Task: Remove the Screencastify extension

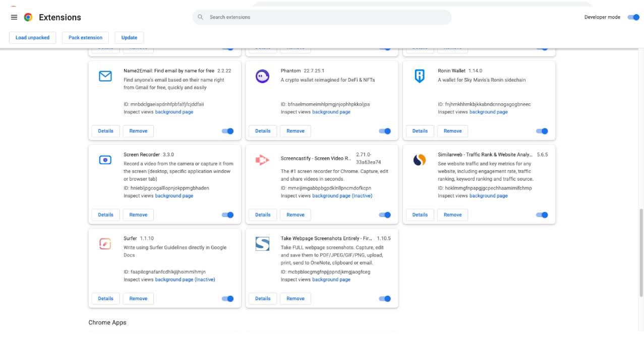Action: (296, 215)
